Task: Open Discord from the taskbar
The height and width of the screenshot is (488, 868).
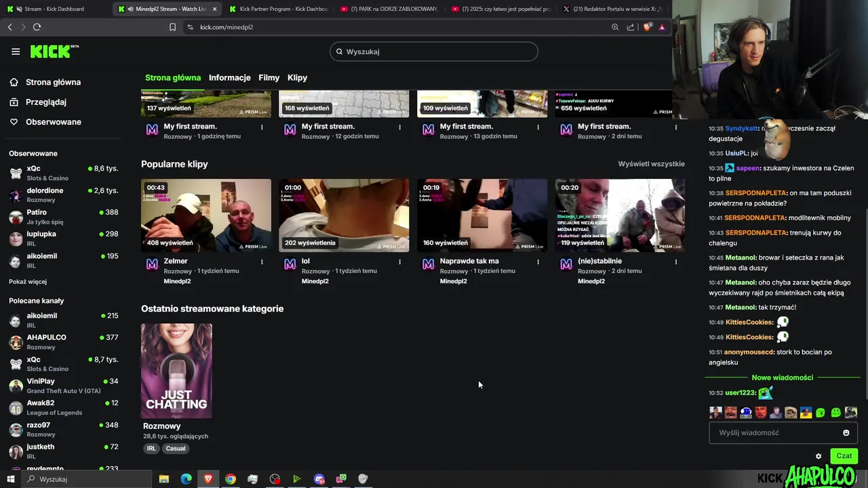Action: tap(319, 479)
